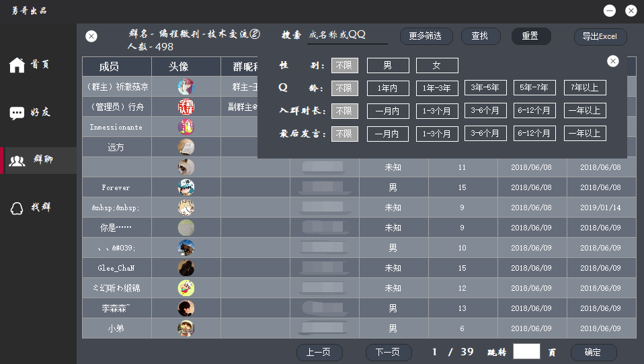Click avatar of member Glee_ChaN
This screenshot has width=644, height=364.
pyautogui.click(x=186, y=267)
